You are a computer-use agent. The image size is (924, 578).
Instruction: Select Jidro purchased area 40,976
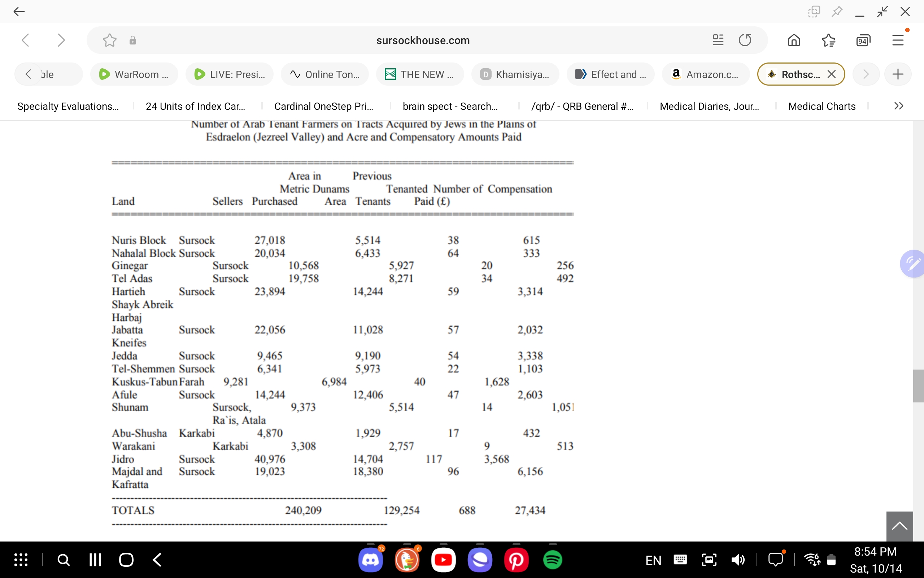[x=270, y=459]
